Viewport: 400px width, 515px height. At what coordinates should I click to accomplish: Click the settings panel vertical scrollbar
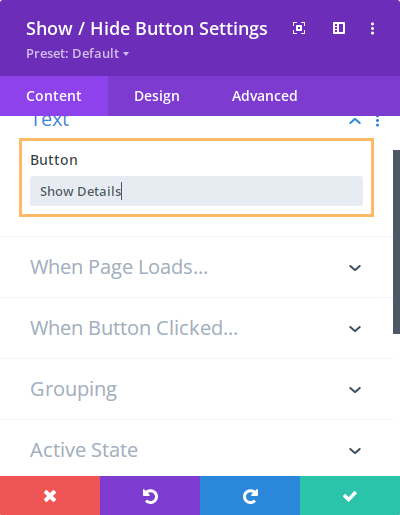tap(396, 242)
